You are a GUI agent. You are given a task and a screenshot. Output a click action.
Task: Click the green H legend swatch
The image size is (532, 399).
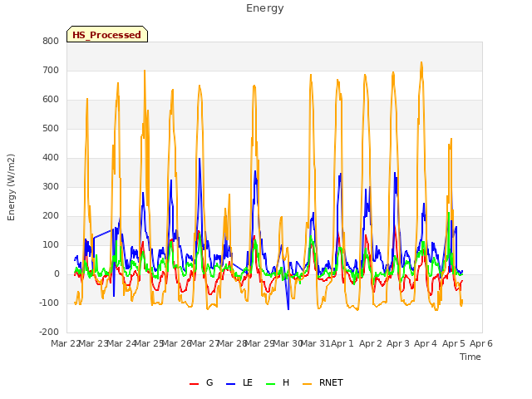point(271,384)
